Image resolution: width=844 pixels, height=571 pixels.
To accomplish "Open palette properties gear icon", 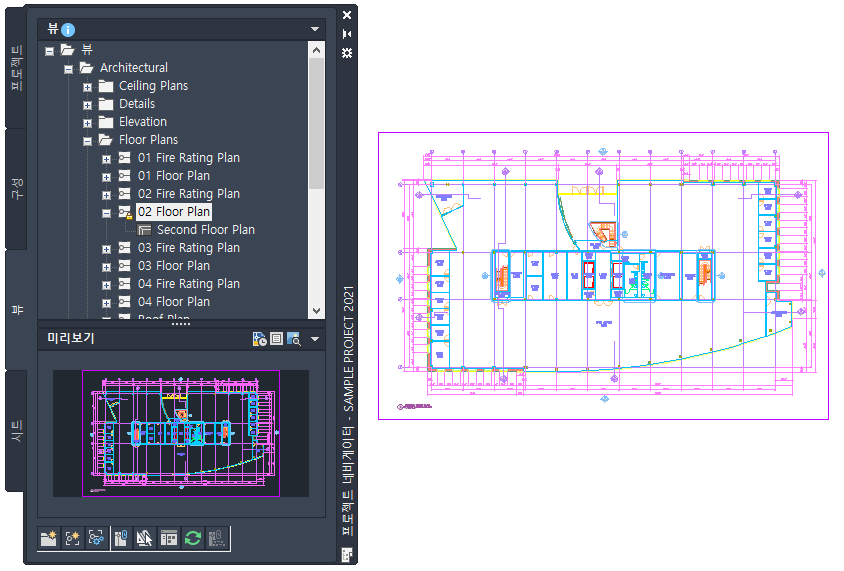I will pos(347,53).
